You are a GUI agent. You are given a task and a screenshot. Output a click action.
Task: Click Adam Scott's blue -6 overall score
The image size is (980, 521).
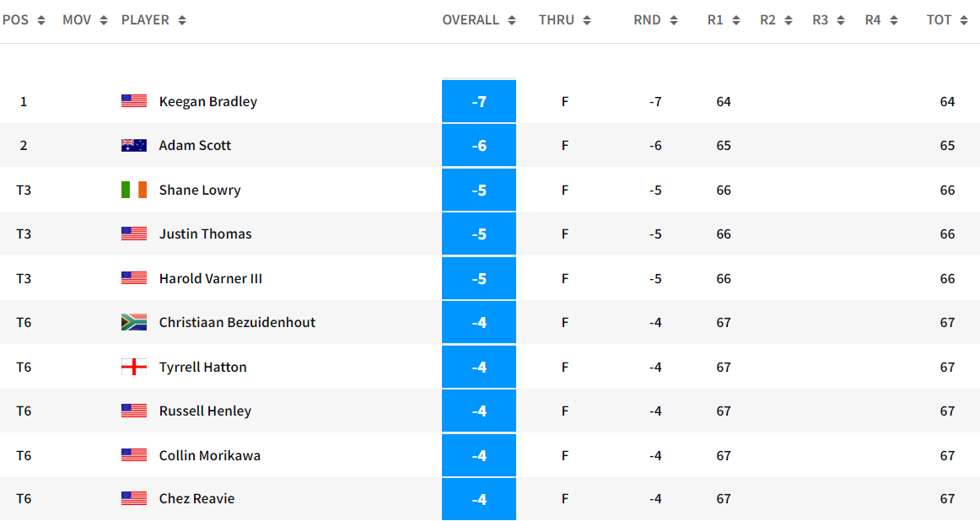tap(479, 145)
